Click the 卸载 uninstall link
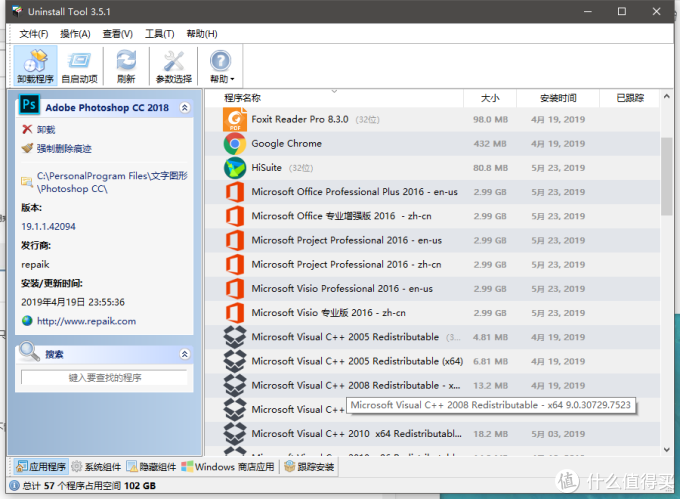 click(46, 129)
